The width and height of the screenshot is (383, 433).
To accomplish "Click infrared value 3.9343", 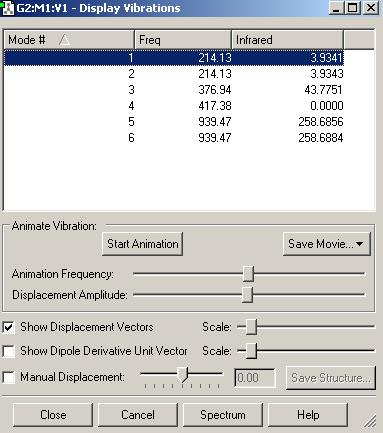I will pos(327,74).
